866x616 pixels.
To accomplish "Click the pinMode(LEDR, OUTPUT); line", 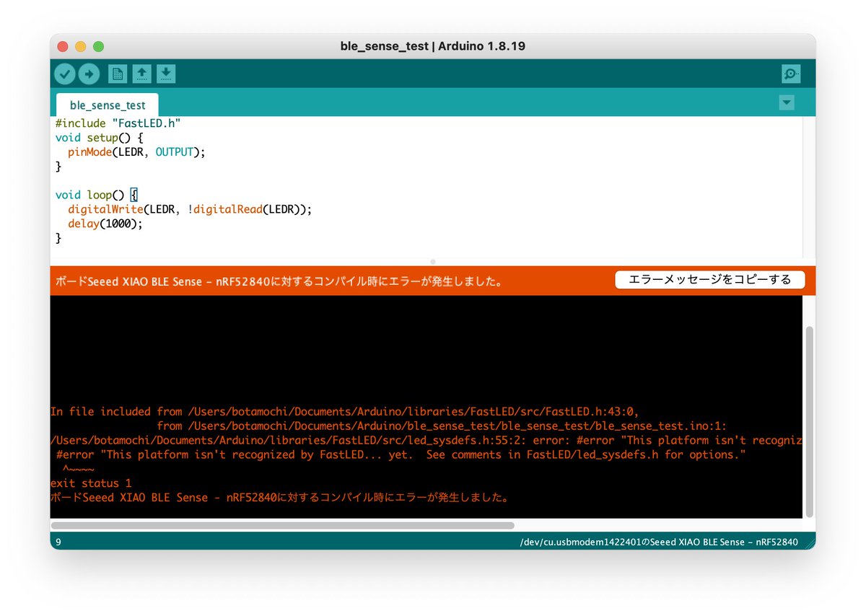I will pyautogui.click(x=136, y=152).
